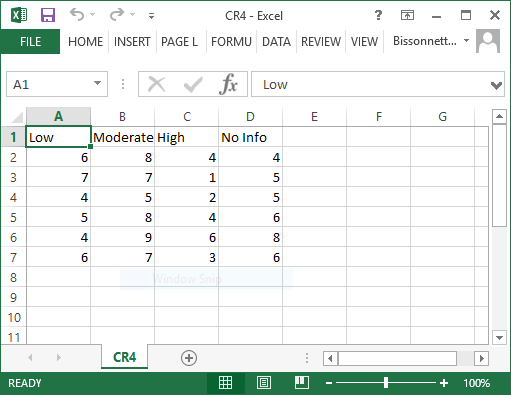This screenshot has height=395, width=511.
Task: Open Excel Help question mark
Action: click(x=378, y=15)
